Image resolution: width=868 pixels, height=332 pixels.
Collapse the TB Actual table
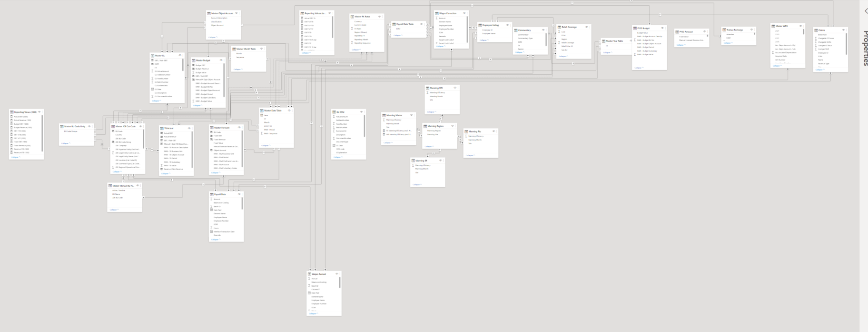[x=165, y=174]
